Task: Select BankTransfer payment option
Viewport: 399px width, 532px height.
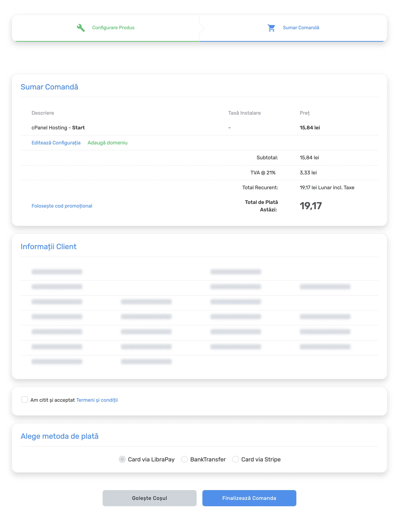Action: 184,459
